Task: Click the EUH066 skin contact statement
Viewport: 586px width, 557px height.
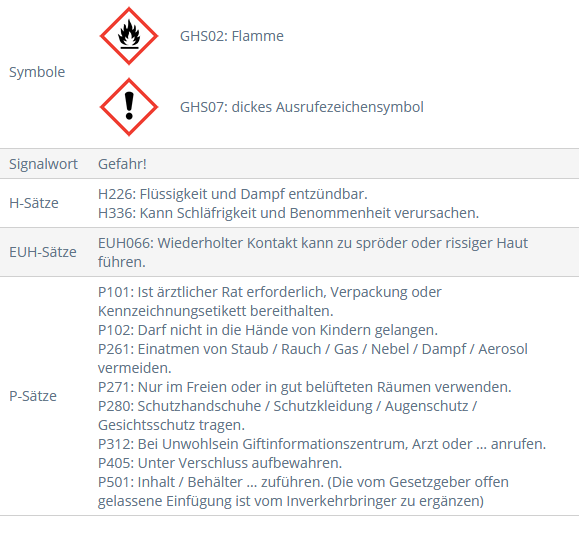Action: pyautogui.click(x=313, y=252)
